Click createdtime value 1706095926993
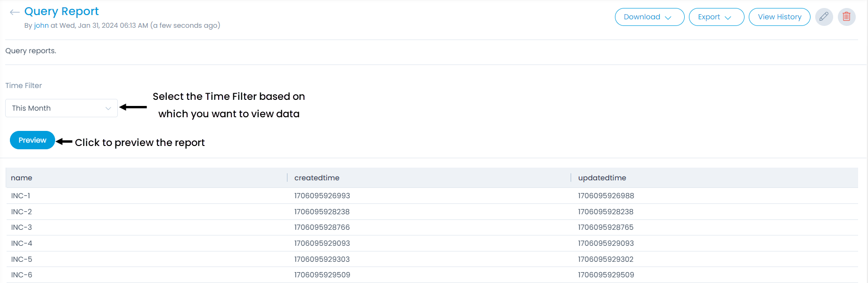The image size is (868, 283). [x=322, y=196]
